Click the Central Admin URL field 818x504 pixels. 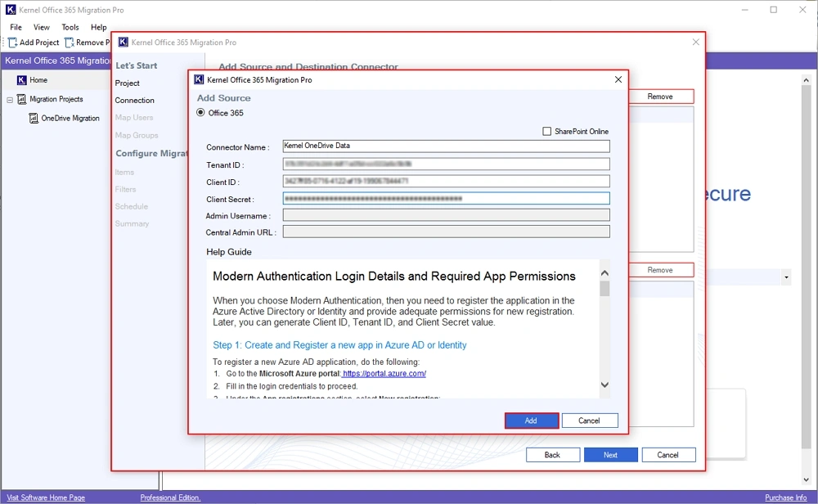446,232
